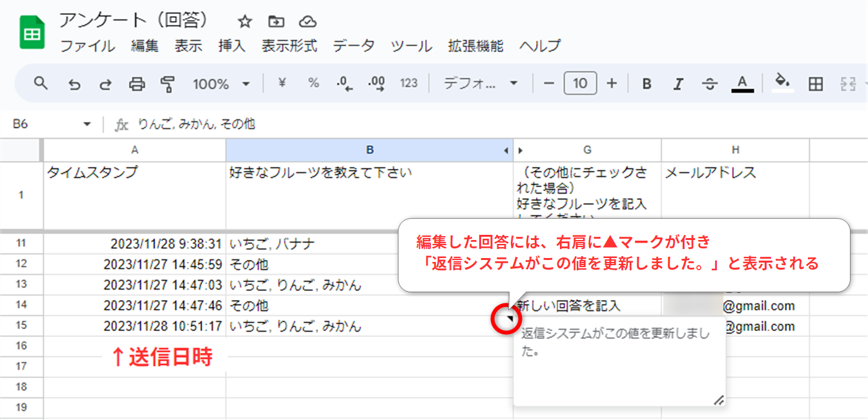The image size is (868, 420).
Task: Star the アンケート（回答） document
Action: 245,22
